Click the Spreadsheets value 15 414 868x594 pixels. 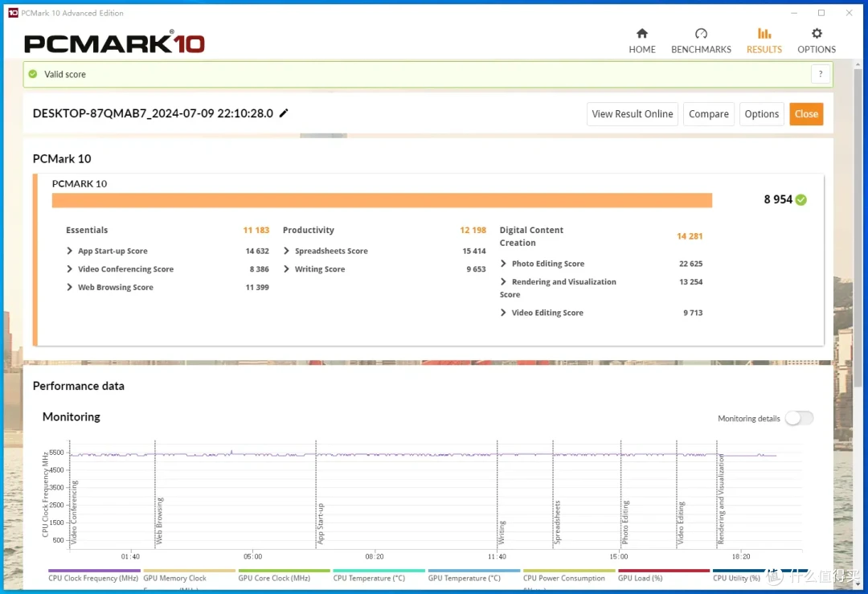(x=474, y=251)
